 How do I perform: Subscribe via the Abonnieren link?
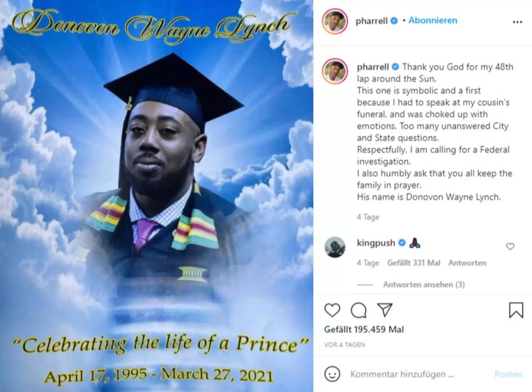pos(433,20)
